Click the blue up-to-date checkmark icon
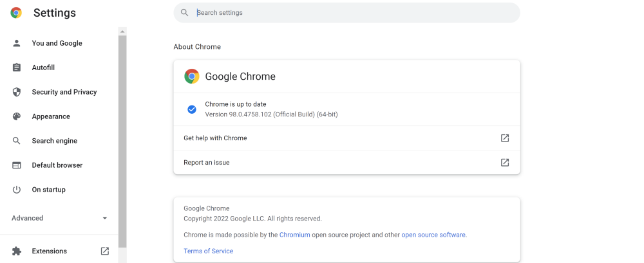 (x=191, y=109)
